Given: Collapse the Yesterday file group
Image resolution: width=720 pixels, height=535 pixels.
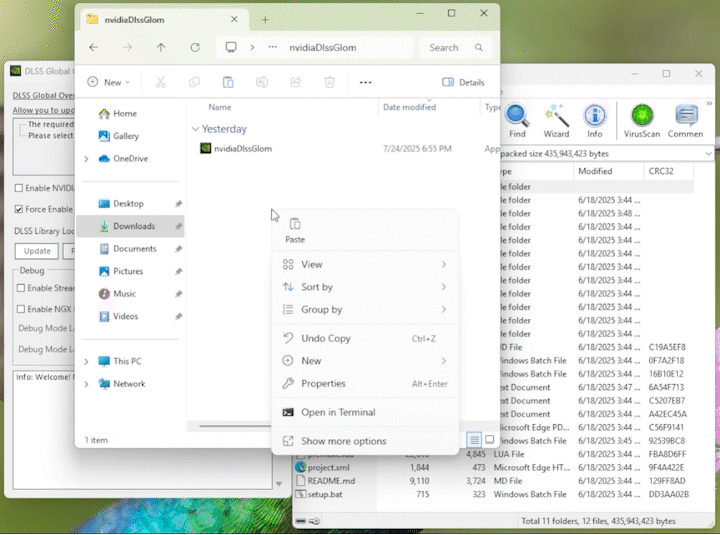Looking at the screenshot, I should coord(195,129).
